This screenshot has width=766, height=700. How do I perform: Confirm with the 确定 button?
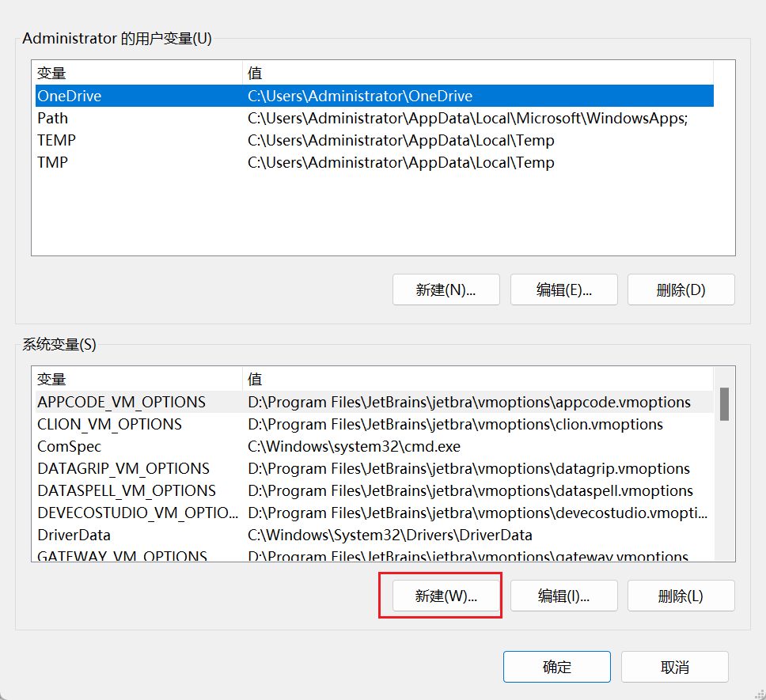(556, 667)
